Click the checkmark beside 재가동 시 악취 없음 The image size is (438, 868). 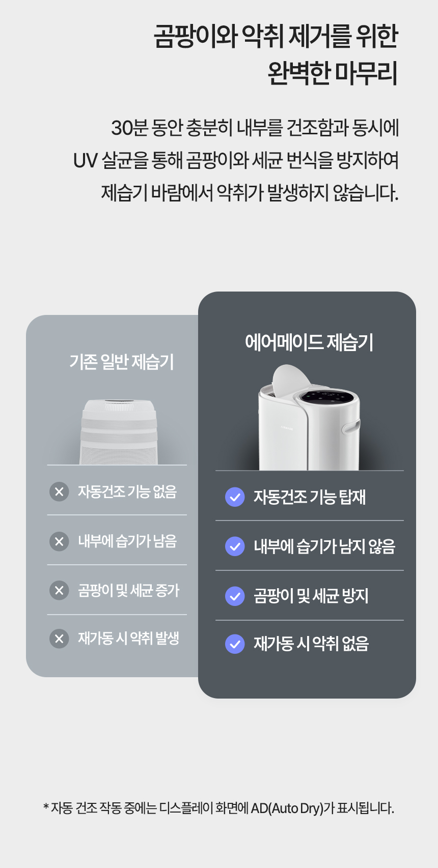(x=235, y=644)
